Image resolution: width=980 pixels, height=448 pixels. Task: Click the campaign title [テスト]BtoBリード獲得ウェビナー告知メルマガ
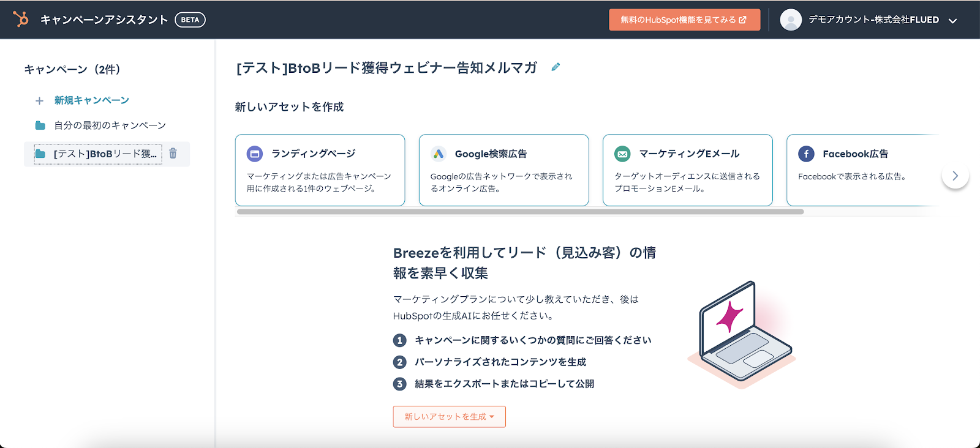(387, 68)
